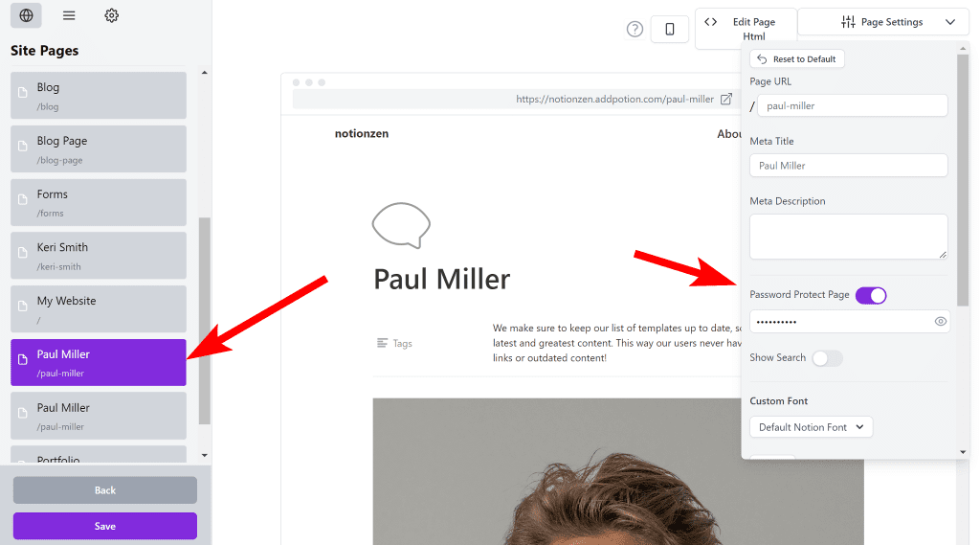Open the Default Notion Font dropdown
The image size is (980, 545).
click(x=811, y=427)
